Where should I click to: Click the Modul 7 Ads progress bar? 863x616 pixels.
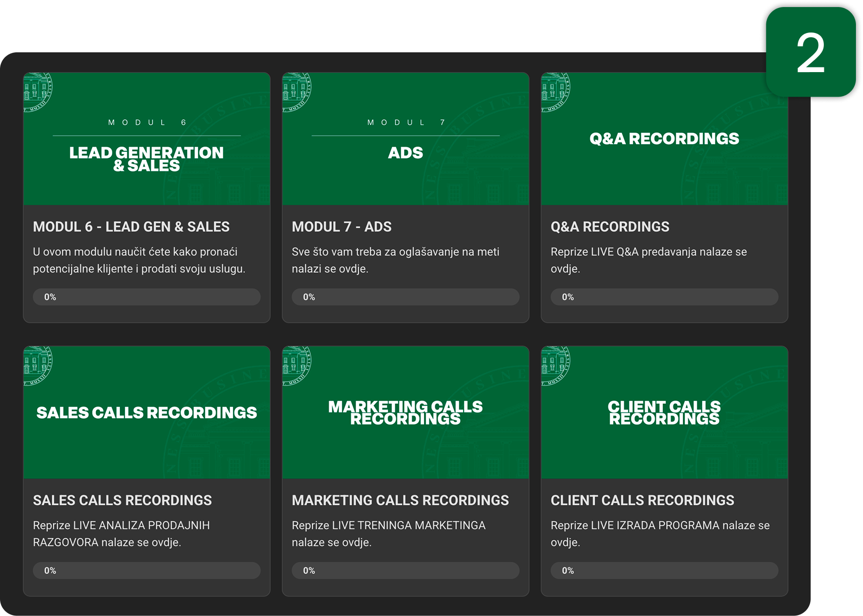(x=406, y=297)
